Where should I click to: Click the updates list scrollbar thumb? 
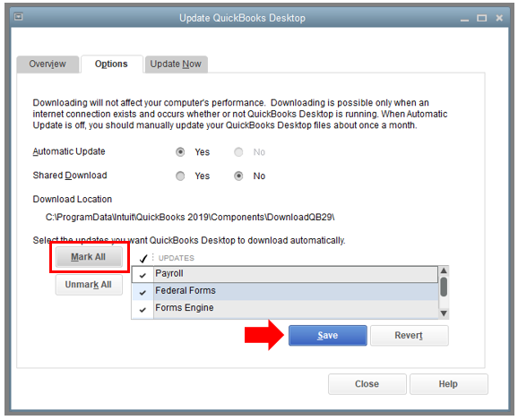pyautogui.click(x=444, y=287)
